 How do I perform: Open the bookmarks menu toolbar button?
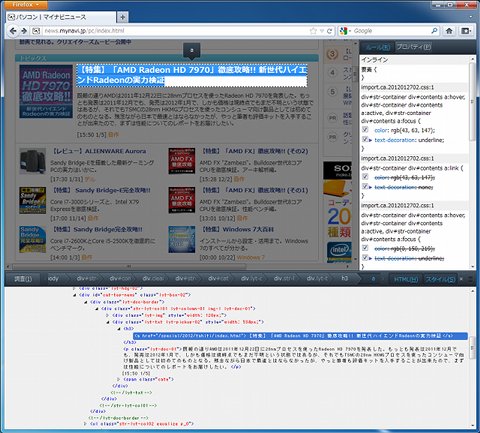tap(466, 31)
